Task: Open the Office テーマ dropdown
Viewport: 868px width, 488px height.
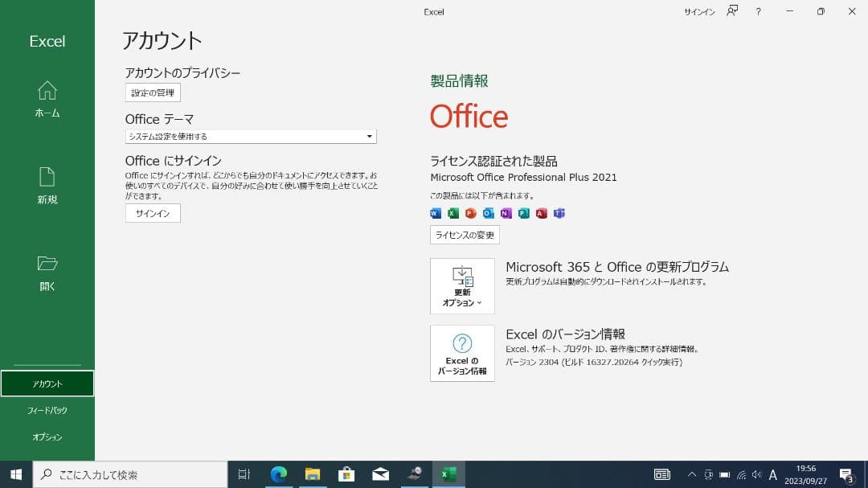Action: [250, 136]
